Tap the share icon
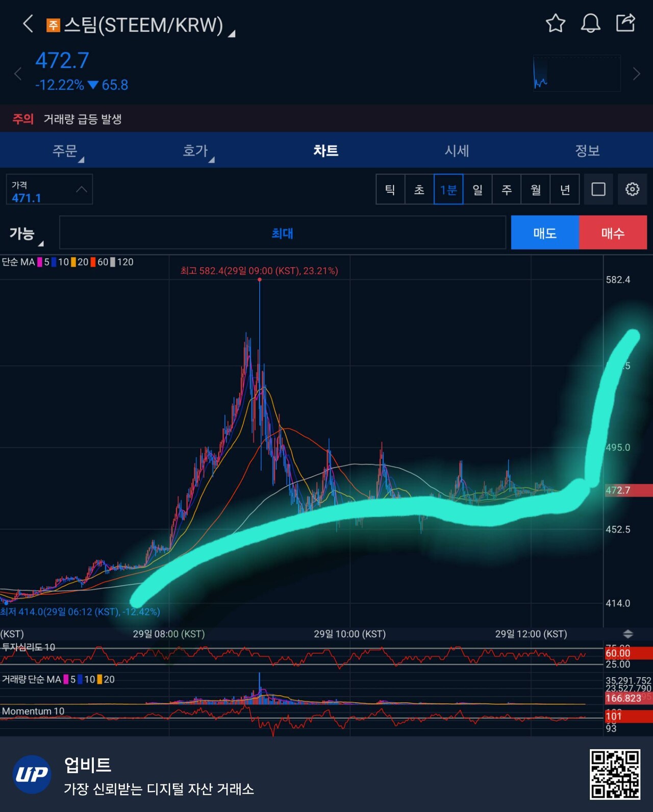This screenshot has height=812, width=653. pos(625,23)
